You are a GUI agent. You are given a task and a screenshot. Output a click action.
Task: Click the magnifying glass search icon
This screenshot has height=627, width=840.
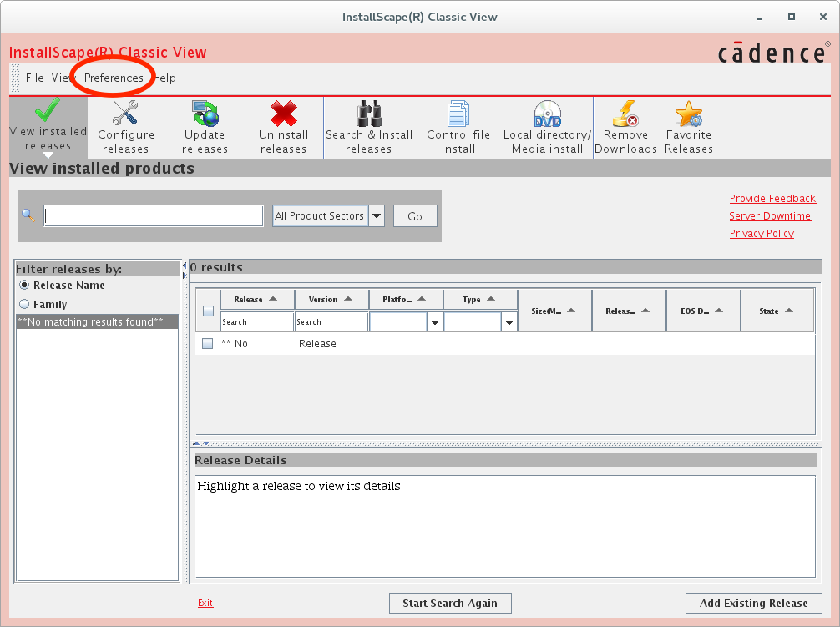pyautogui.click(x=28, y=215)
